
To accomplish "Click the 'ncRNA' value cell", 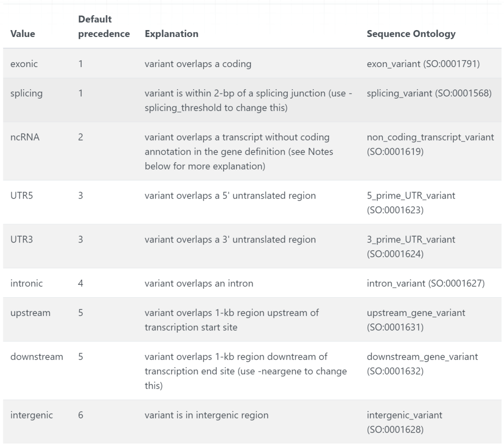I will pyautogui.click(x=25, y=137).
